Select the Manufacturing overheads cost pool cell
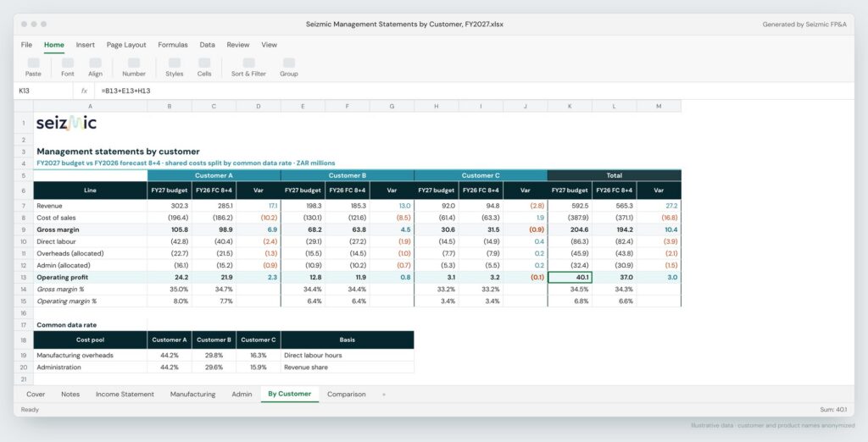The image size is (868, 442). tap(90, 355)
